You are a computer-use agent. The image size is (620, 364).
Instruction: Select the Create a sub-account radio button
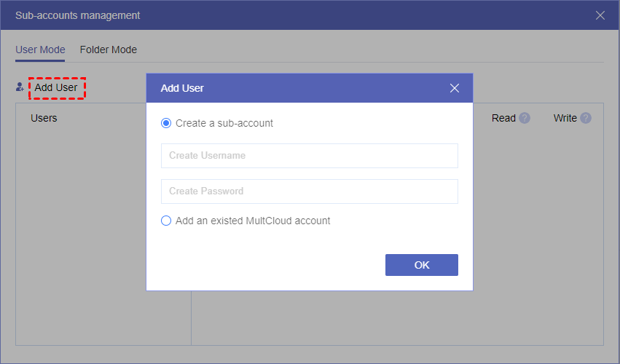(x=166, y=123)
